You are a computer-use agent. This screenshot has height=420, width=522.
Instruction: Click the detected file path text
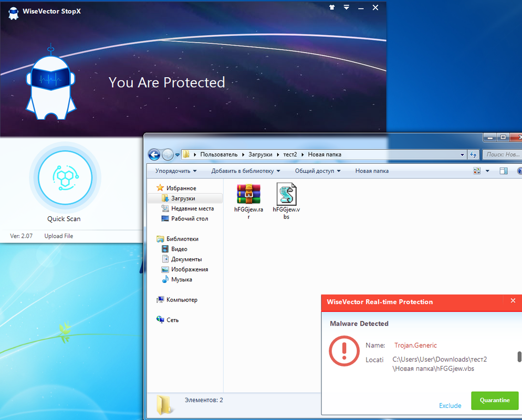click(440, 364)
